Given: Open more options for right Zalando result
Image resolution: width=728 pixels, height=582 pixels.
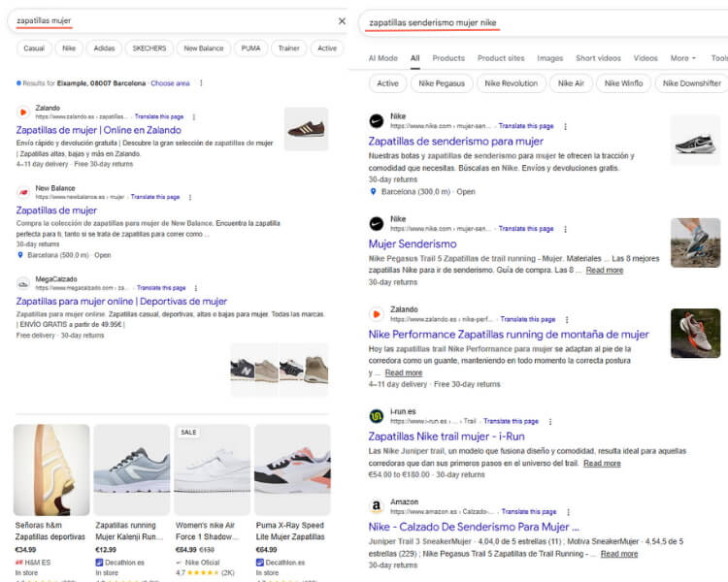Looking at the screenshot, I should pos(567,319).
